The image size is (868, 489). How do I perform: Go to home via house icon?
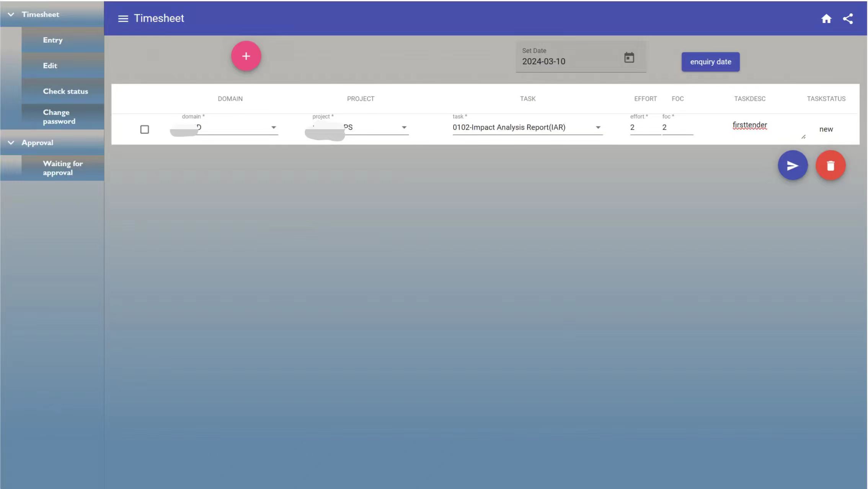click(826, 18)
